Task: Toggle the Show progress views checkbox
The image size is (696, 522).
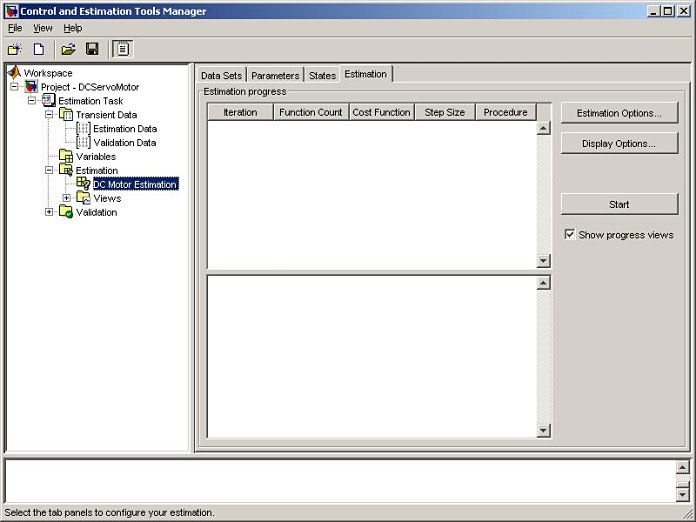Action: coord(569,235)
